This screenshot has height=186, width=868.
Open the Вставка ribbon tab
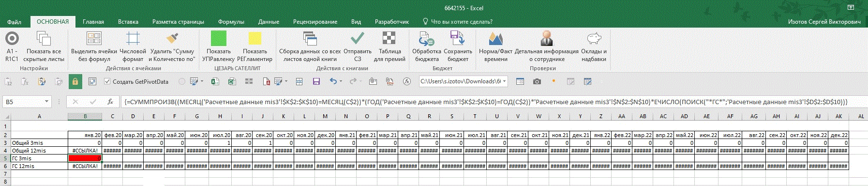[128, 22]
